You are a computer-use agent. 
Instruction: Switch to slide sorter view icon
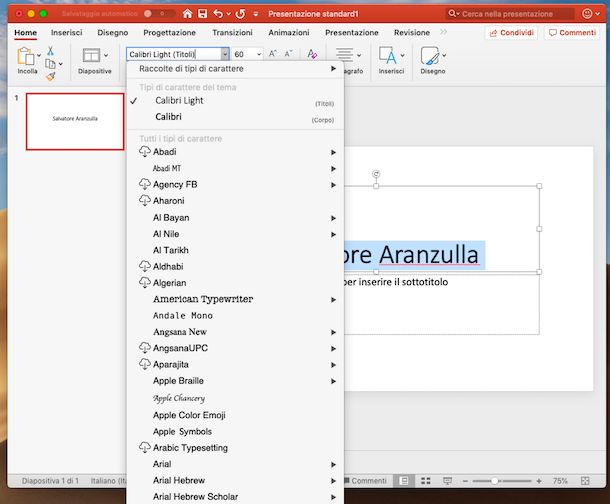[x=426, y=481]
